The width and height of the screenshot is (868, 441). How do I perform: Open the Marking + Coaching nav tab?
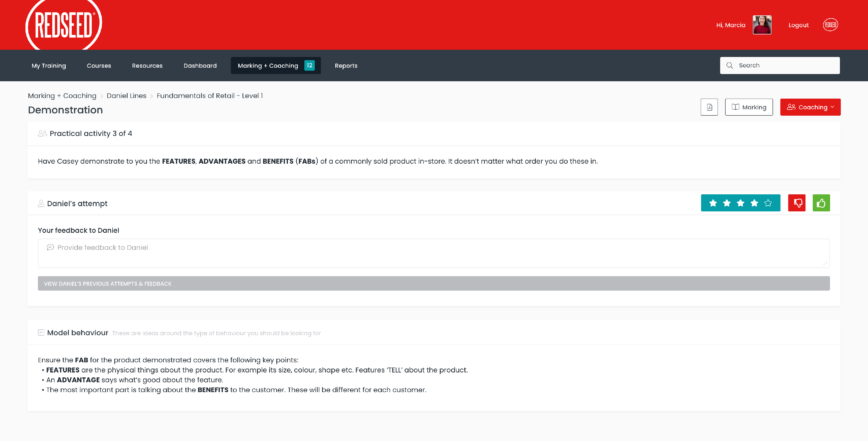(x=275, y=66)
